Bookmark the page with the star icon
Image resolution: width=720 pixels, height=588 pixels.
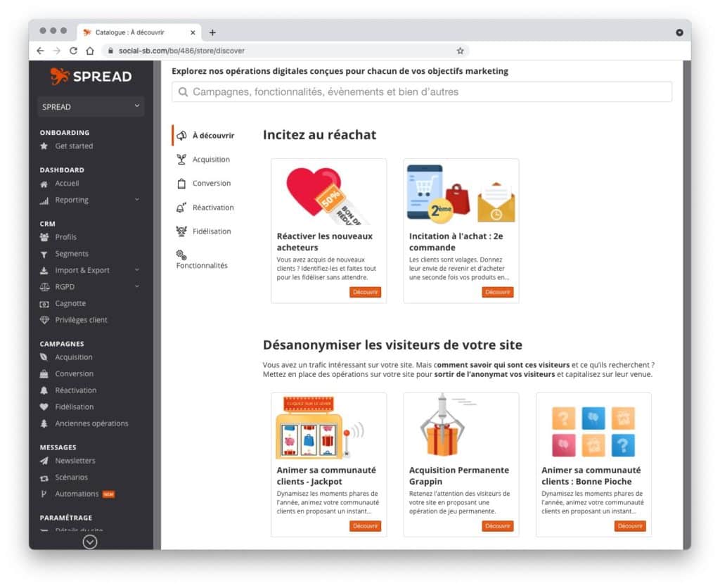tap(460, 51)
